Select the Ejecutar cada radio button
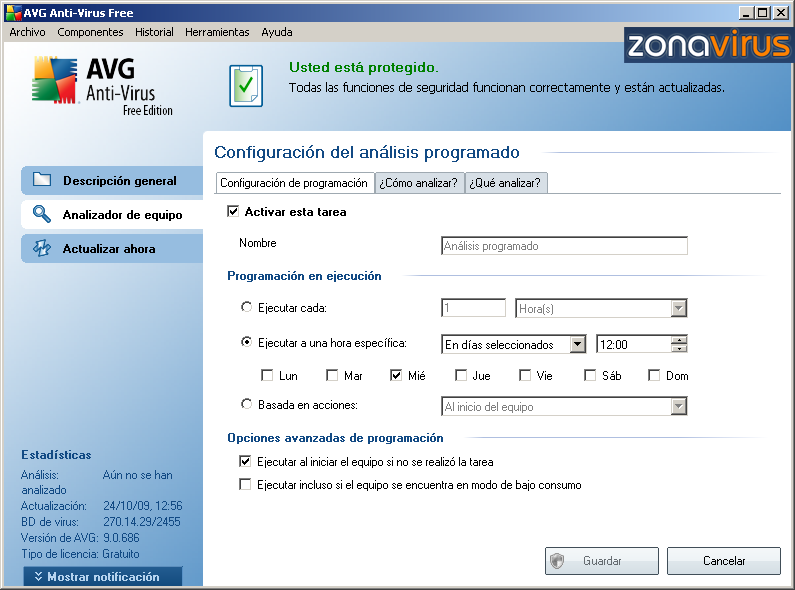Image resolution: width=795 pixels, height=590 pixels. click(x=247, y=308)
